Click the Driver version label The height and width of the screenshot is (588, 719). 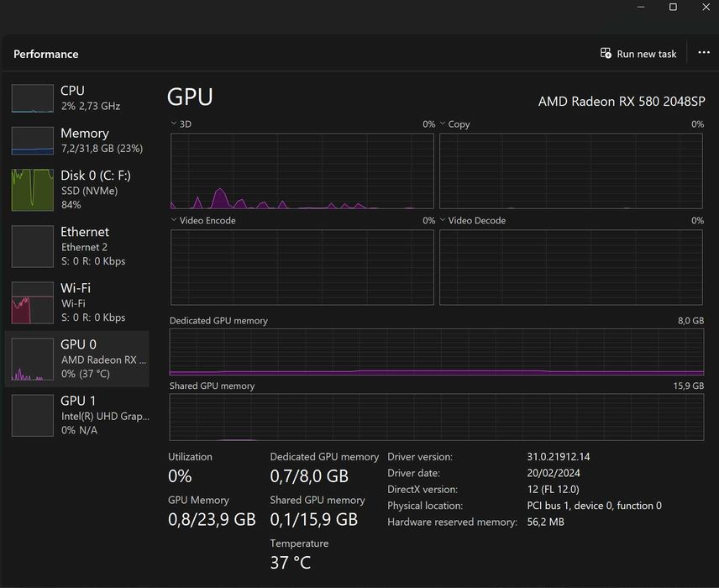[420, 457]
